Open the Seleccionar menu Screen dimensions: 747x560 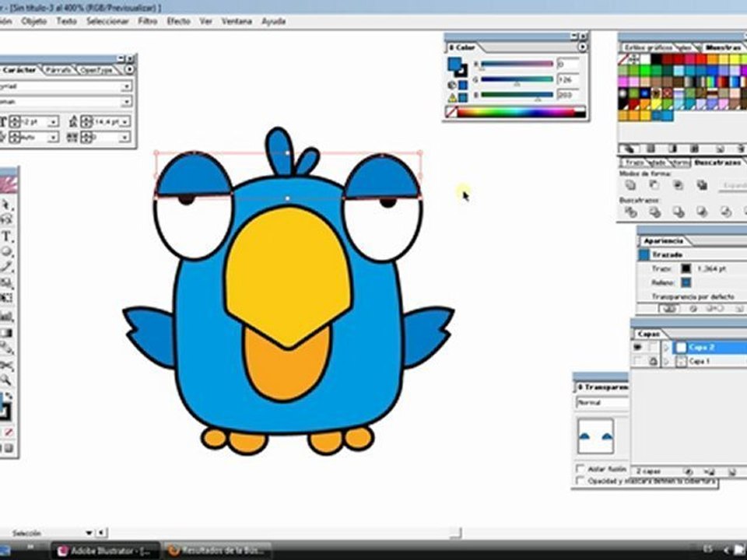click(x=107, y=21)
